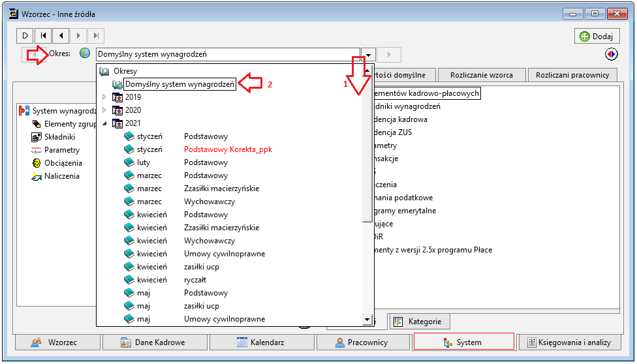Click the Wzorzec window title icon
This screenshot has height=364, width=637.
point(14,14)
